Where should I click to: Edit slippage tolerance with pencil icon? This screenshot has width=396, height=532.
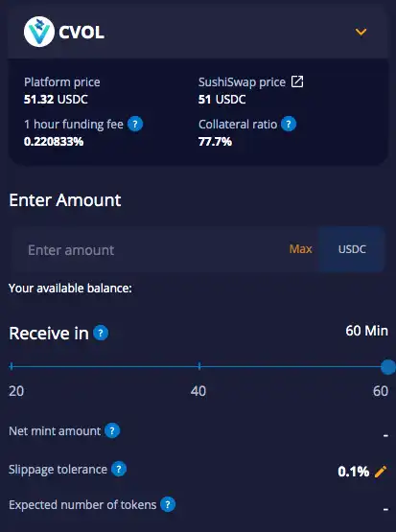(x=381, y=472)
